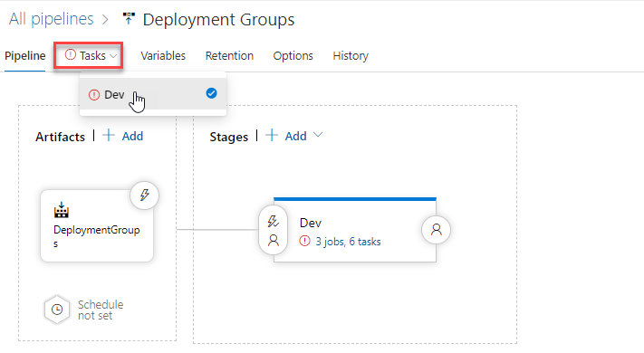Viewport: 644px width, 353px height.
Task: Select the Dev stage name
Action: 311,223
